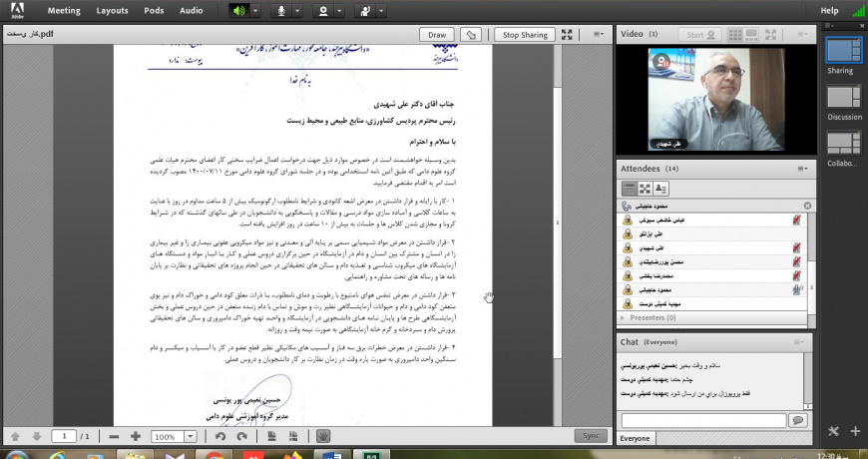Viewport: 868px width, 459px height.
Task: Open the Attendees pod options menu
Action: tap(802, 169)
